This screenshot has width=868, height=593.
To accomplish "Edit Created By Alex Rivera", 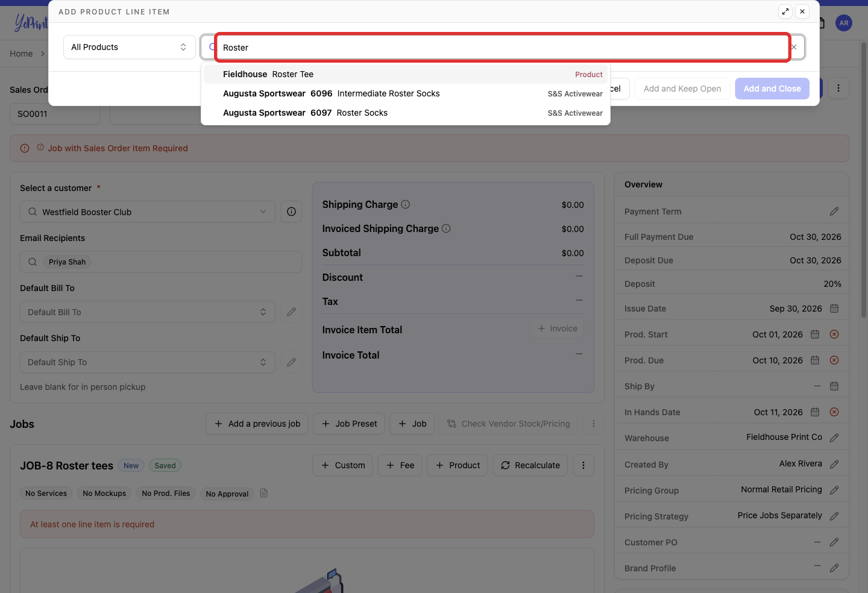I will tap(834, 464).
